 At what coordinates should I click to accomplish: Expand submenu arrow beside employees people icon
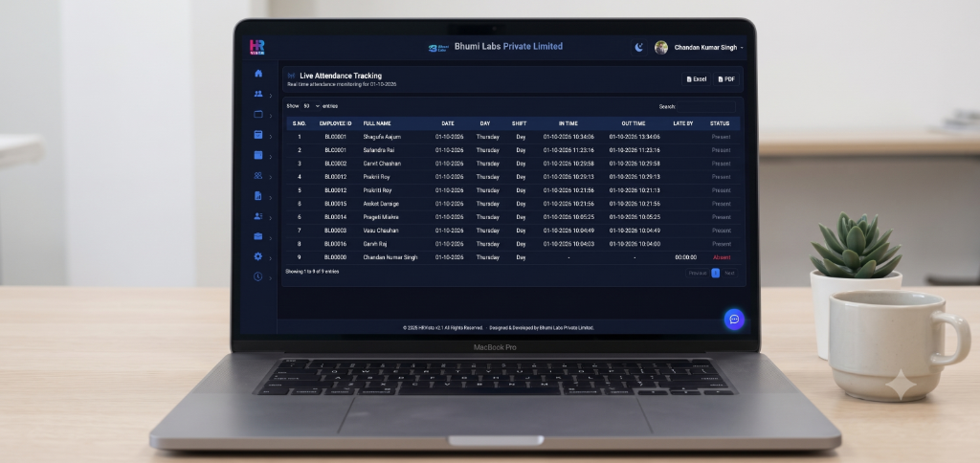(271, 96)
